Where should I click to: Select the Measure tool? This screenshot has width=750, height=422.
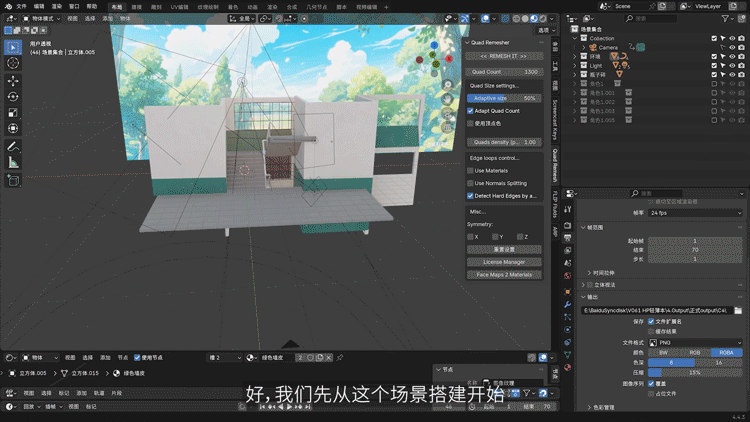(13, 162)
